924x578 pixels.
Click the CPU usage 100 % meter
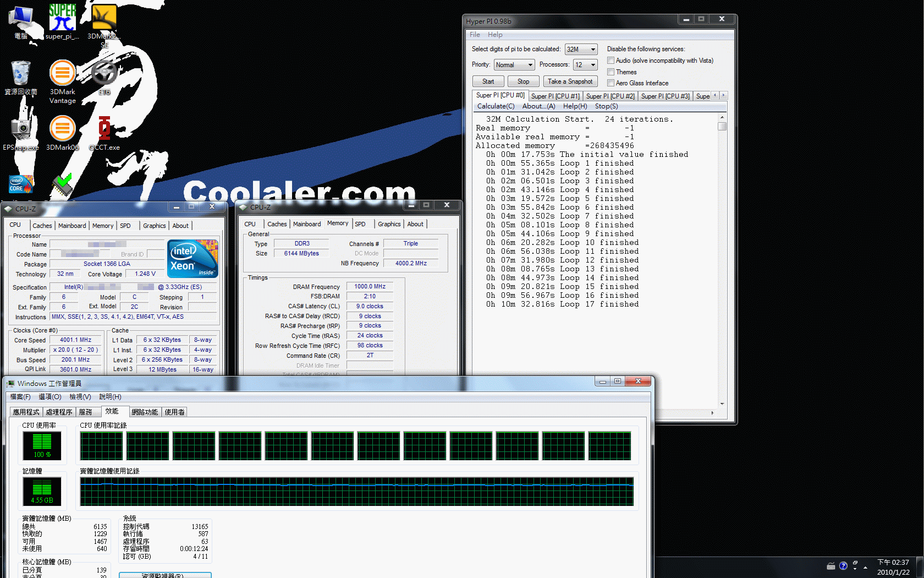(x=42, y=445)
